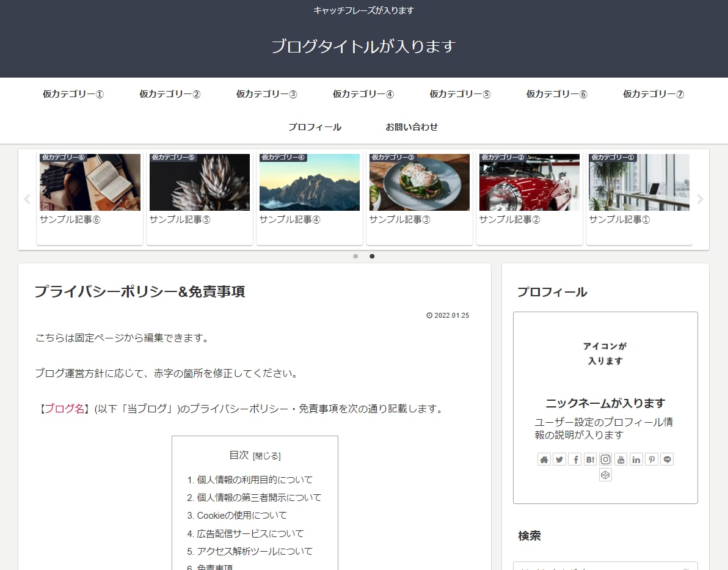Open the Pinterest profile icon
This screenshot has height=570, width=728.
pyautogui.click(x=652, y=459)
